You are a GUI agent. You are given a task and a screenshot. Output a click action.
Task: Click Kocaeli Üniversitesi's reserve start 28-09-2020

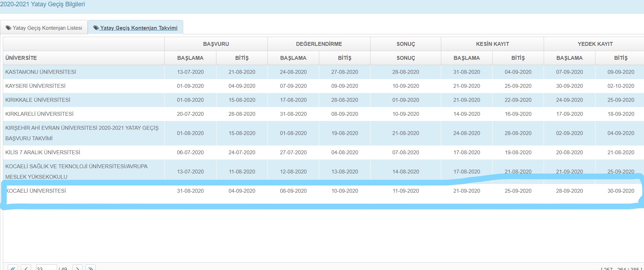pos(570,191)
